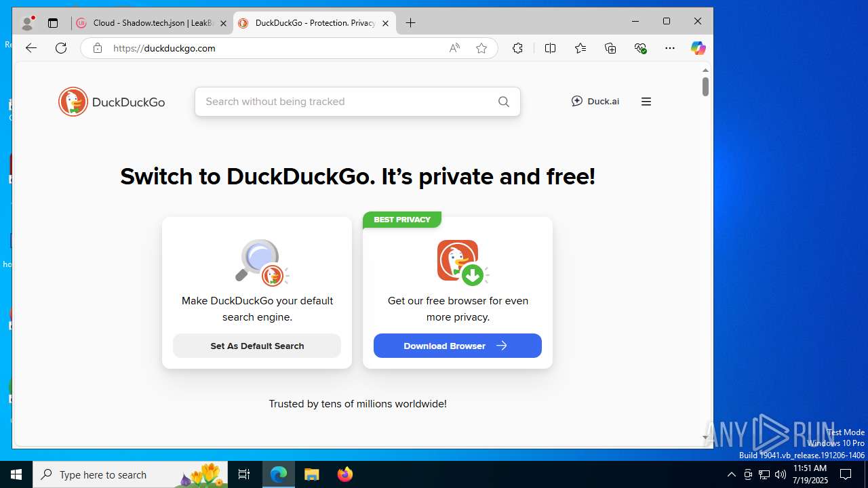868x488 pixels.
Task: Close the Cloud - Shadow.tech.json tab
Action: 223,23
